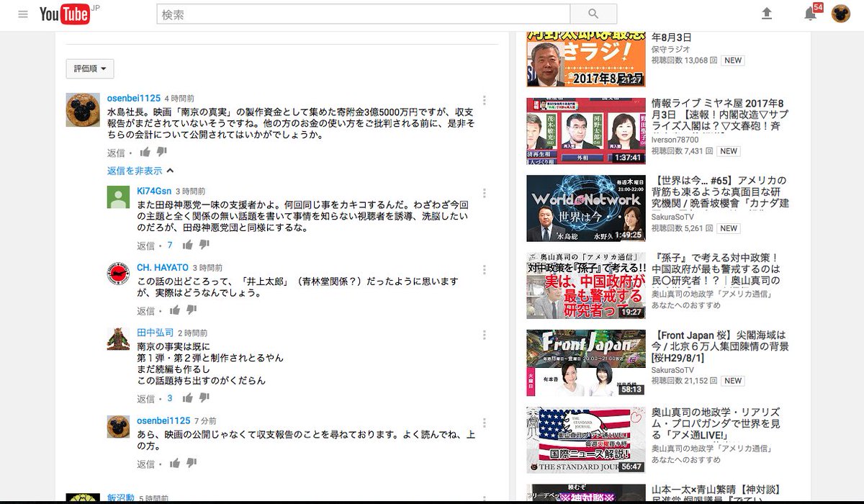Open the 評価順 sort dropdown

click(90, 69)
